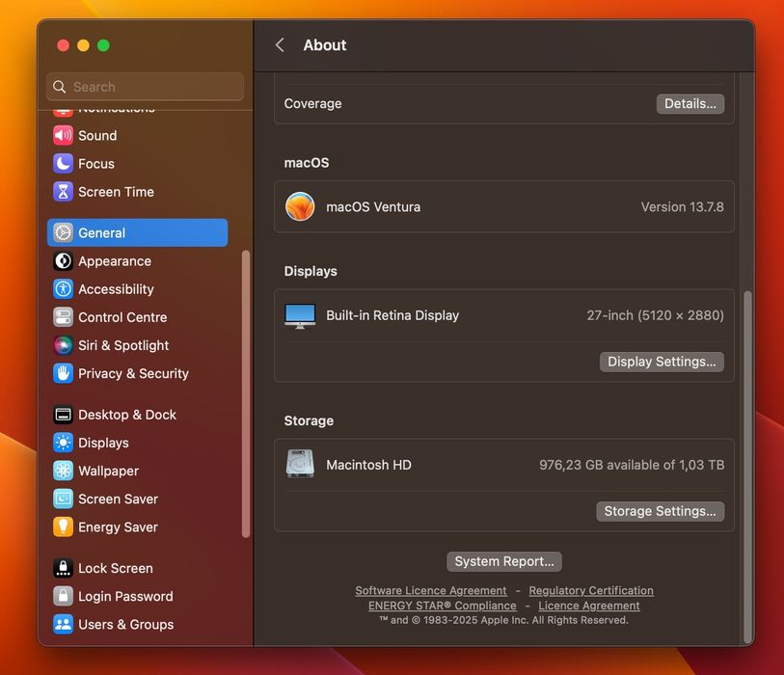Select Lock Screen sidebar row

pyautogui.click(x=138, y=568)
